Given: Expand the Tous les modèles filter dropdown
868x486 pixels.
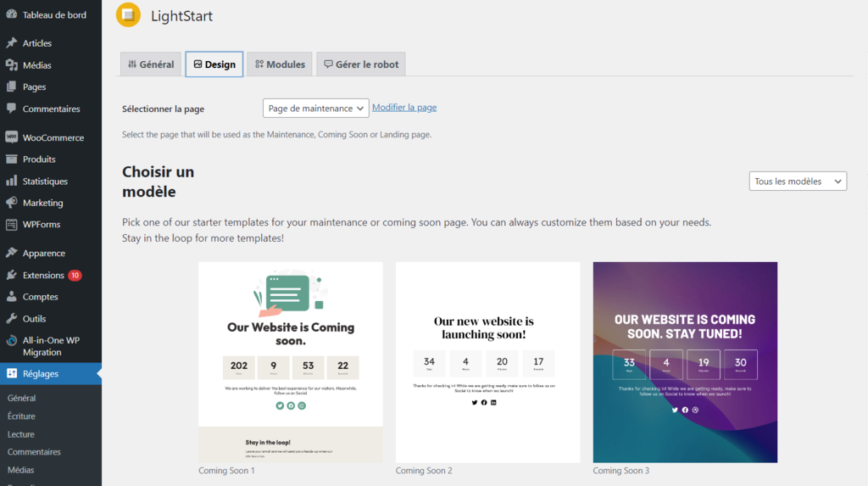Looking at the screenshot, I should [x=798, y=182].
